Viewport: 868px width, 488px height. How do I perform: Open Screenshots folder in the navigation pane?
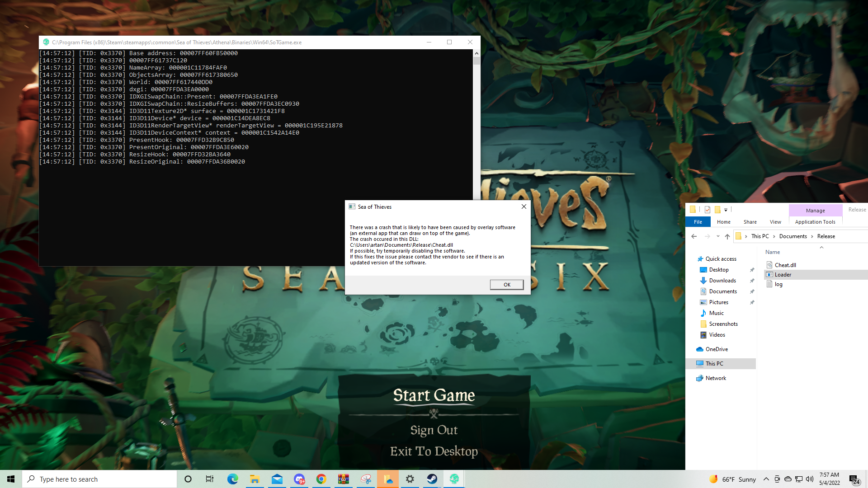pos(723,324)
